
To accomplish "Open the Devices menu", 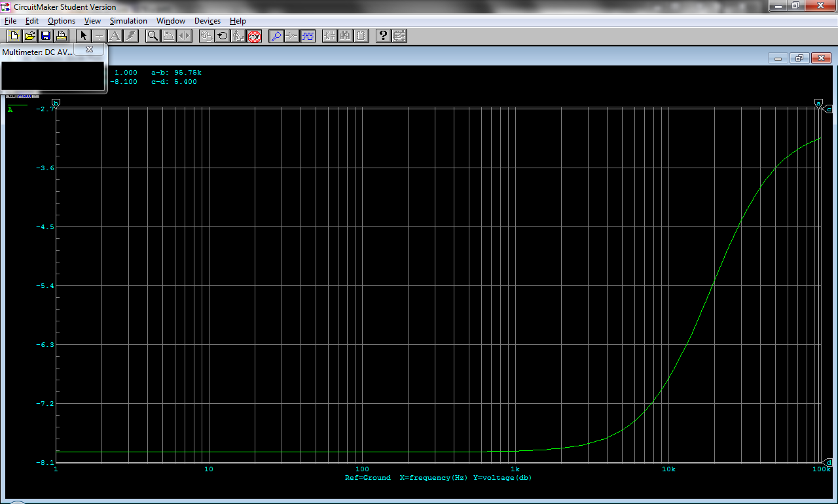I will pyautogui.click(x=208, y=21).
